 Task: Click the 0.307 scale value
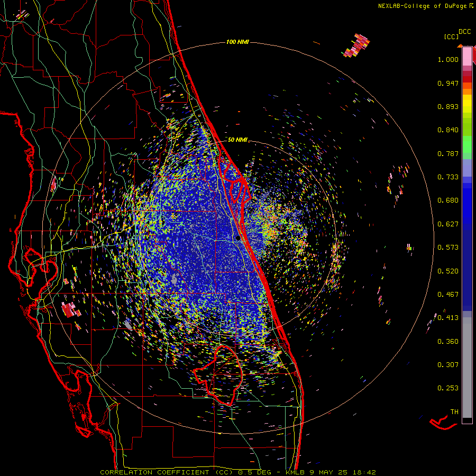click(x=448, y=365)
